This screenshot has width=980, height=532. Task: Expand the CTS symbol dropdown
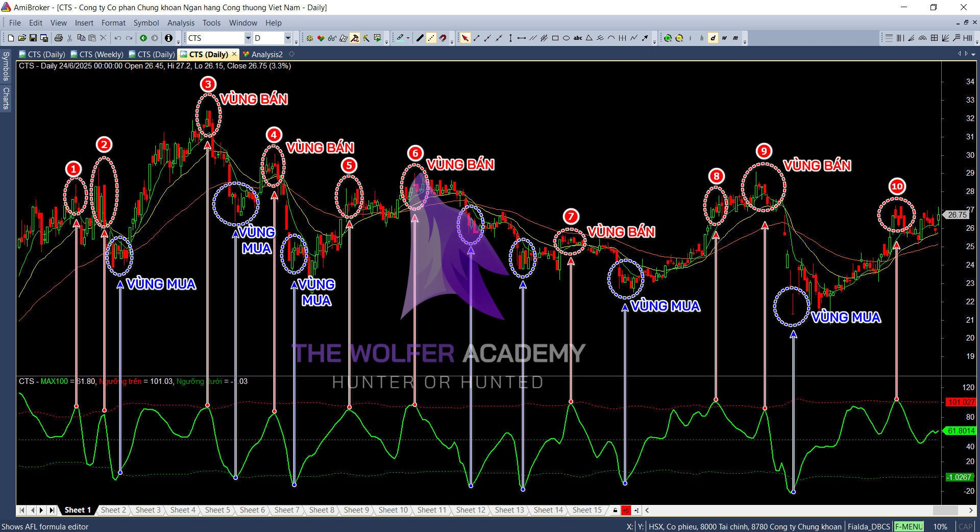[248, 38]
